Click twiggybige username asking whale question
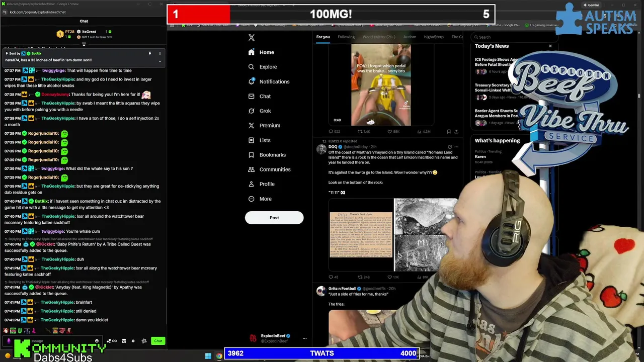644x362 pixels. click(x=53, y=168)
